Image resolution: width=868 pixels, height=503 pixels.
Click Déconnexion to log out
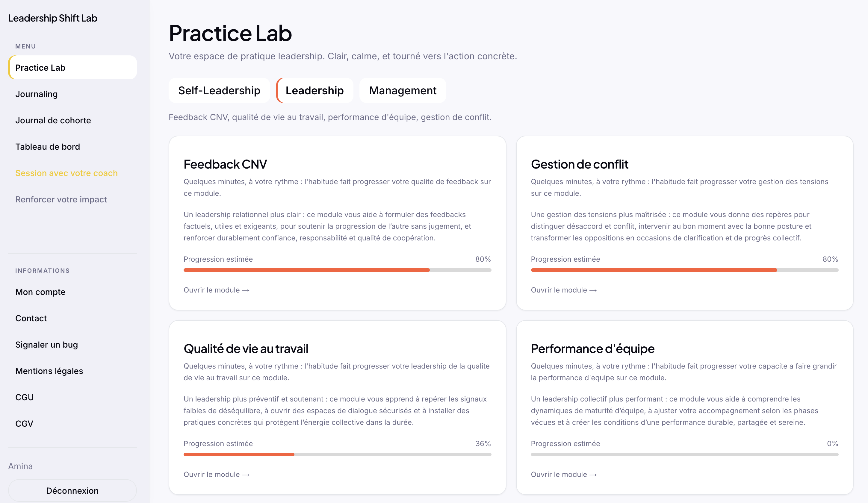(x=72, y=490)
